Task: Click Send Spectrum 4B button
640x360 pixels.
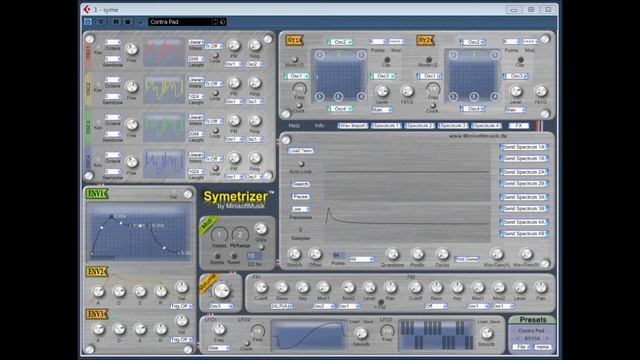Action: point(524,234)
